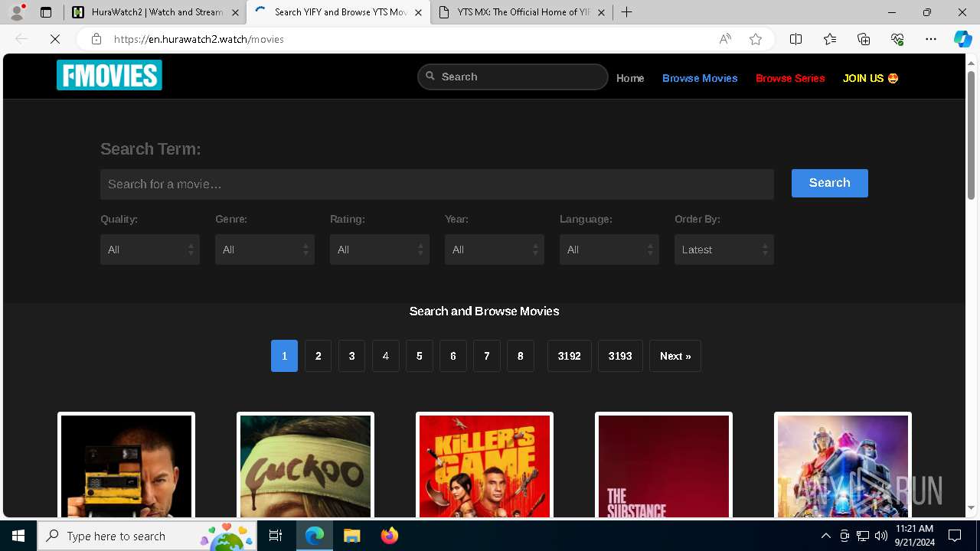Go to page 8 of results

coord(520,356)
